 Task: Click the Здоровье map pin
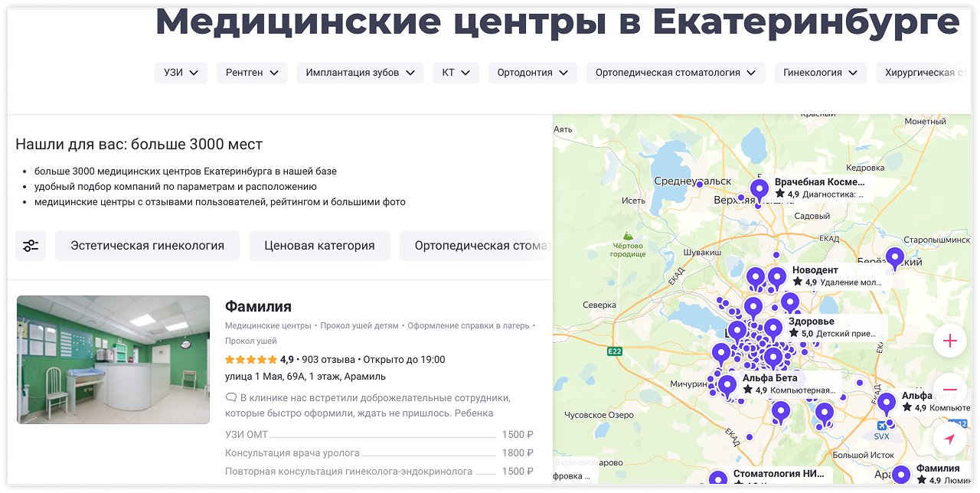[773, 328]
